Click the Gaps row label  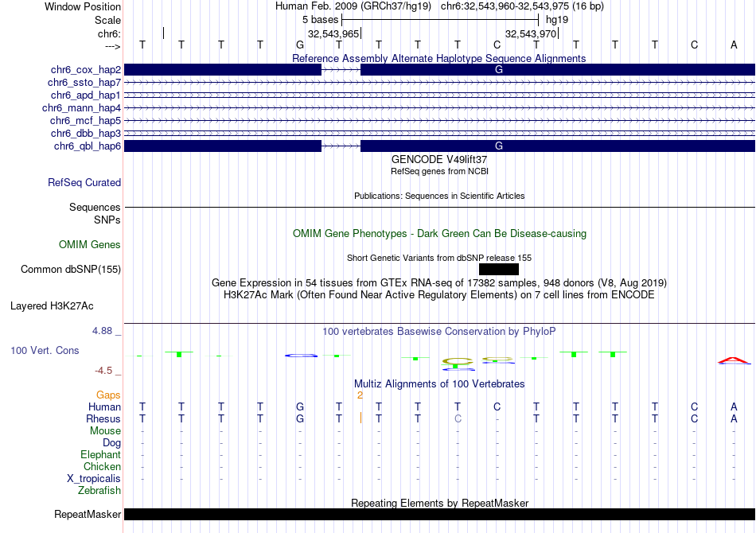pos(108,395)
